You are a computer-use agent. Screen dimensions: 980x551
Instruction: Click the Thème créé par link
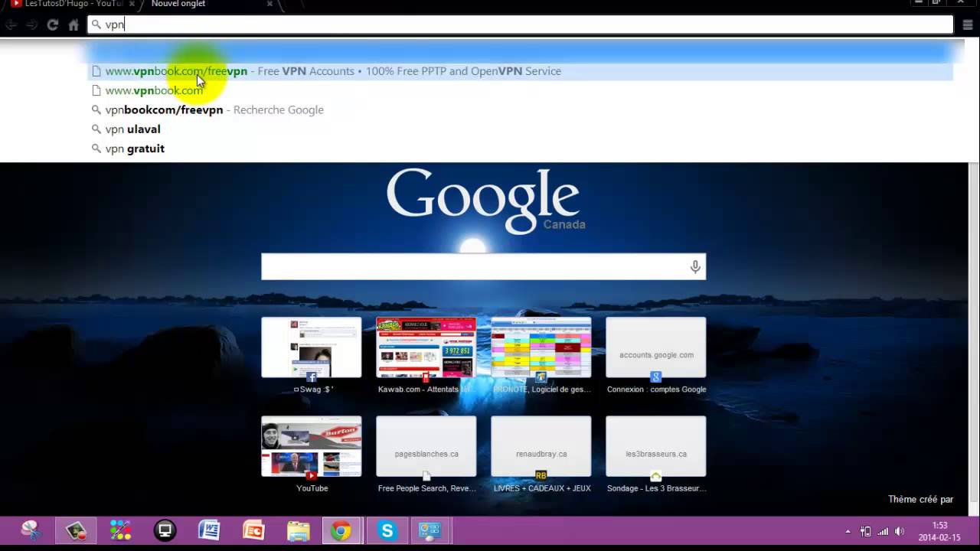click(920, 499)
